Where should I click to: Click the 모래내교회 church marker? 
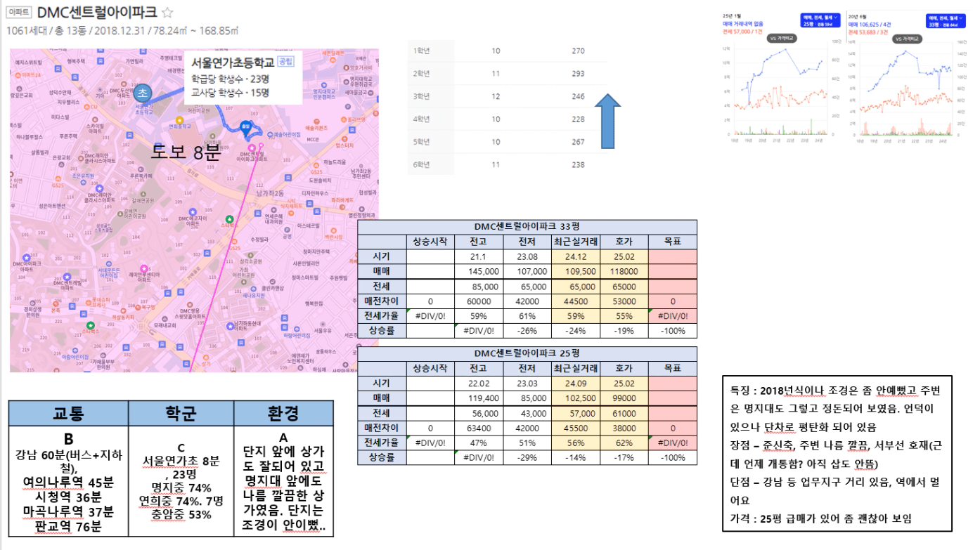tap(165, 319)
